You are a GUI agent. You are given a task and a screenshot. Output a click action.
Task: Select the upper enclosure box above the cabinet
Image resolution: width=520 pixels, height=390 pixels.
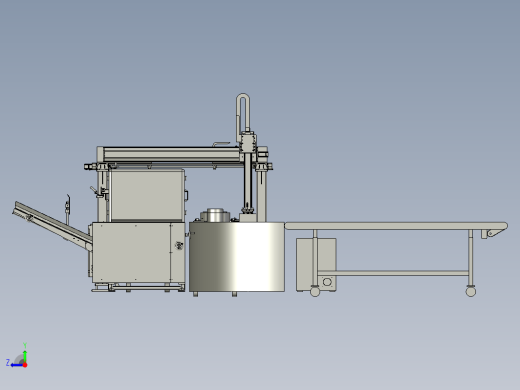(x=147, y=195)
